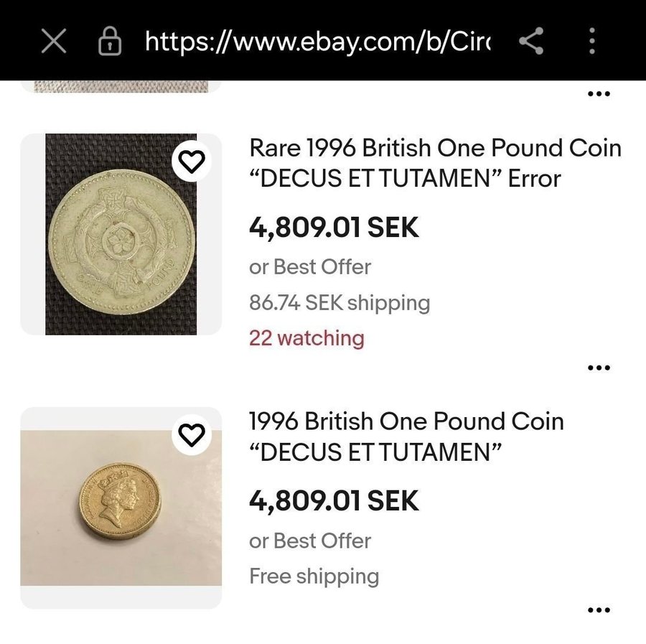Tap the '22 watching' label
This screenshot has width=646, height=644.
tap(306, 338)
